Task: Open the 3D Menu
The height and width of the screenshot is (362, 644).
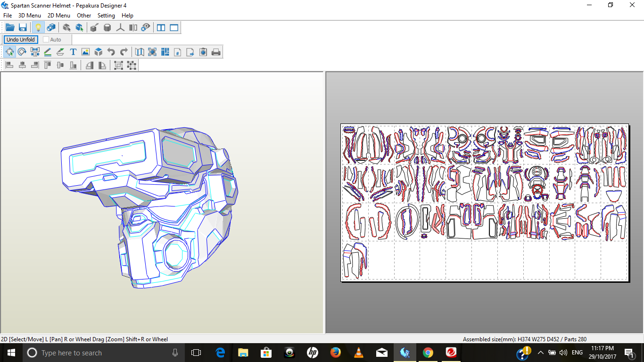Action: click(x=30, y=16)
